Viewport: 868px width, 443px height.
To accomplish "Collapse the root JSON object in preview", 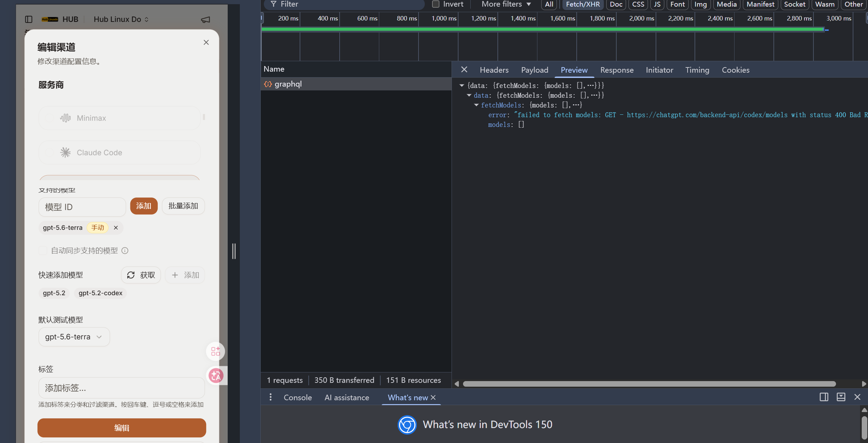I will pyautogui.click(x=462, y=86).
